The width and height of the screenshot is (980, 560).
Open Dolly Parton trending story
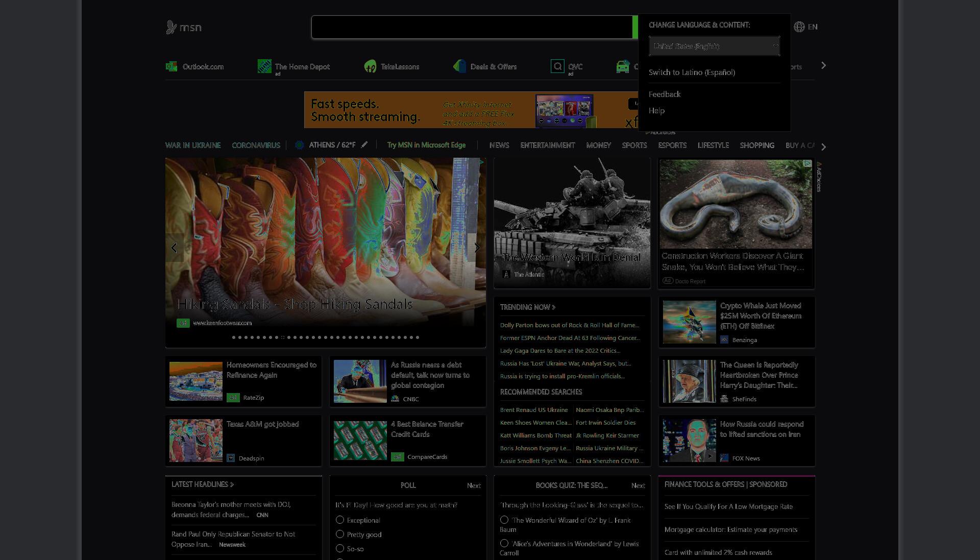tap(570, 325)
